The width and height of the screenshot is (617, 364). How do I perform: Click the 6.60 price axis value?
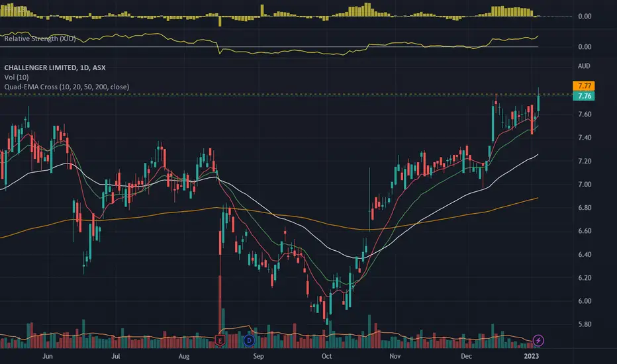point(585,231)
